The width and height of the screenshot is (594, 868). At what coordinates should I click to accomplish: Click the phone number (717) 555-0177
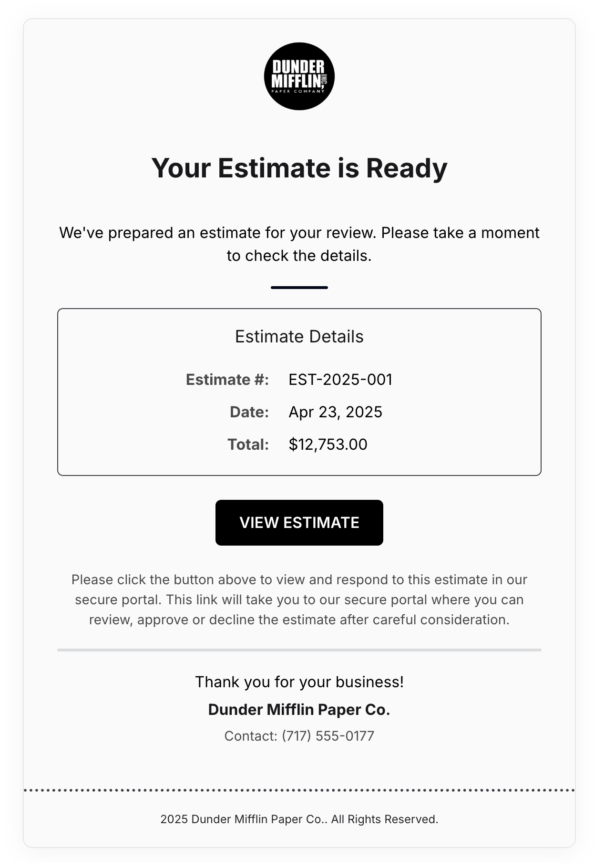tap(328, 736)
